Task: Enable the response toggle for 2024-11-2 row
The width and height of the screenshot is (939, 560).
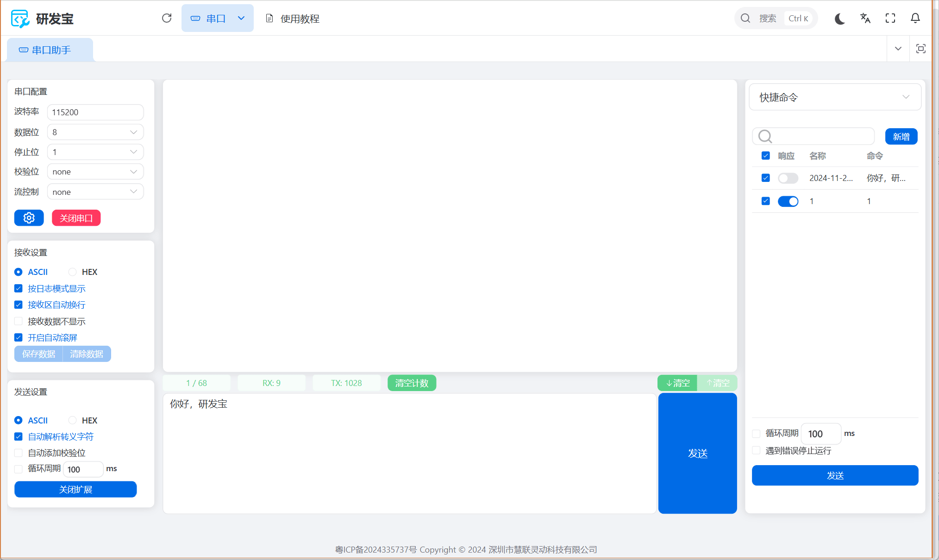Action: coord(788,178)
